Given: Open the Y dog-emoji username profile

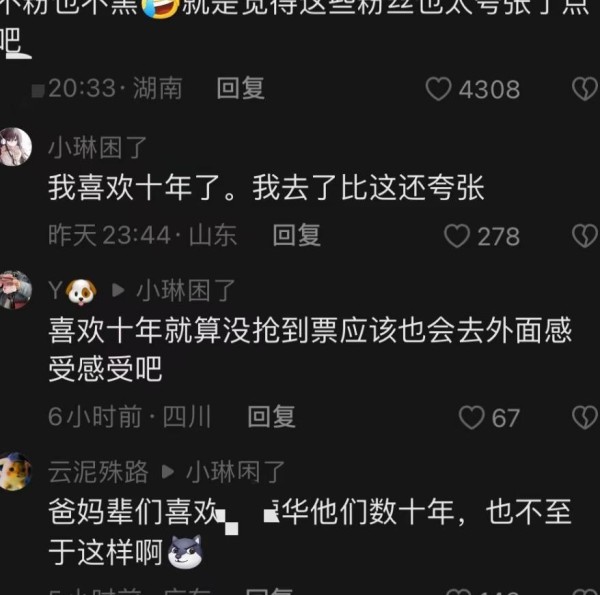Looking at the screenshot, I should pos(73,292).
